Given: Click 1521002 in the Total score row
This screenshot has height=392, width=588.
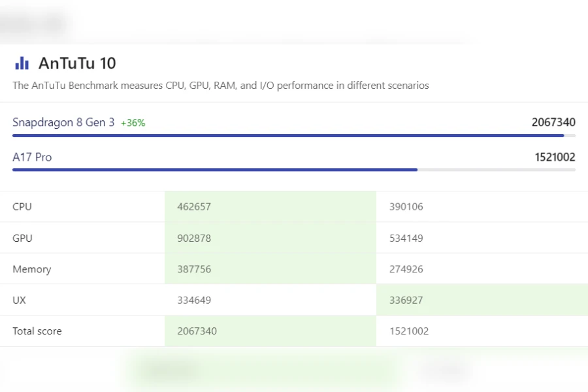Looking at the screenshot, I should 409,331.
